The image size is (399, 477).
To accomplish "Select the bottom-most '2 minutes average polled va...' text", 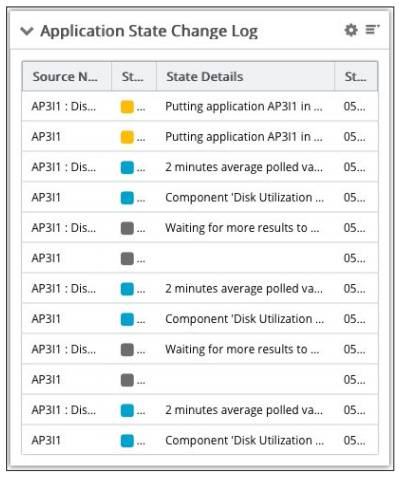I will point(244,410).
